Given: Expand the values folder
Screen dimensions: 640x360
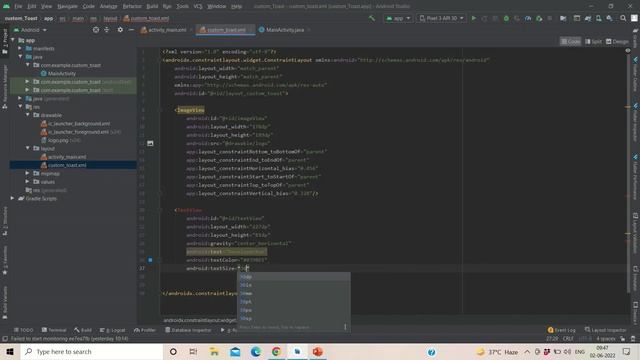Looking at the screenshot, I should [x=27, y=182].
